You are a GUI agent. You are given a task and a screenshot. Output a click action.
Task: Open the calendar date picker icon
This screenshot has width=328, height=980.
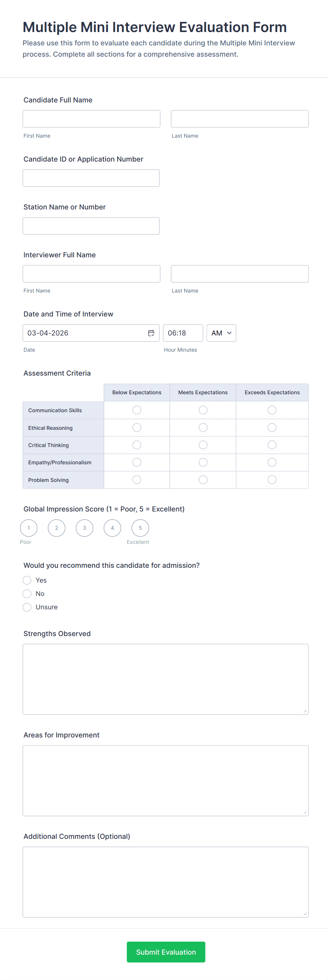coord(151,333)
